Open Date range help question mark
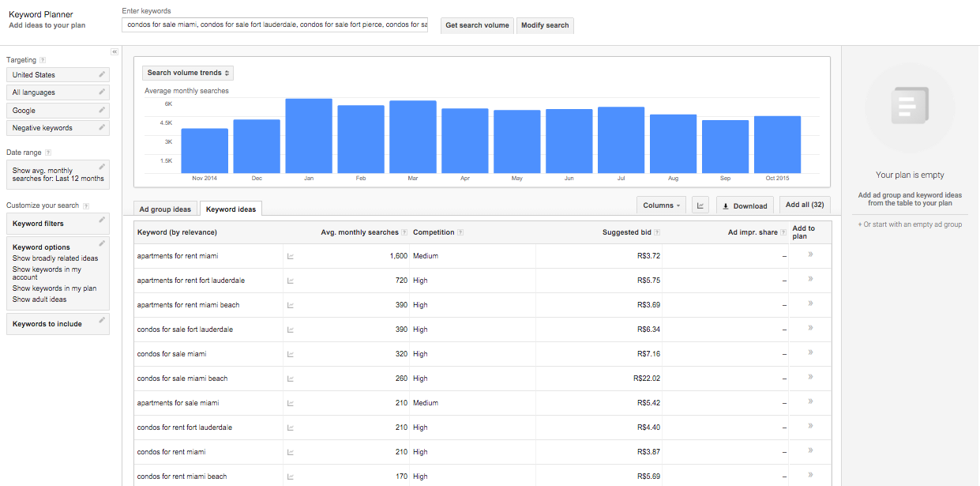This screenshot has height=486, width=980. click(48, 153)
